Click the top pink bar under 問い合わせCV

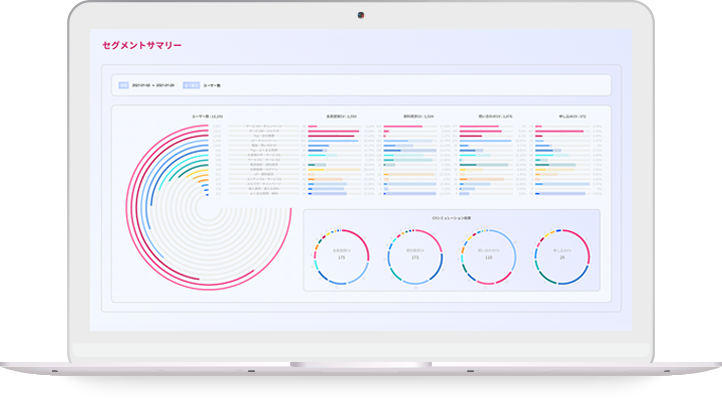coord(478,128)
